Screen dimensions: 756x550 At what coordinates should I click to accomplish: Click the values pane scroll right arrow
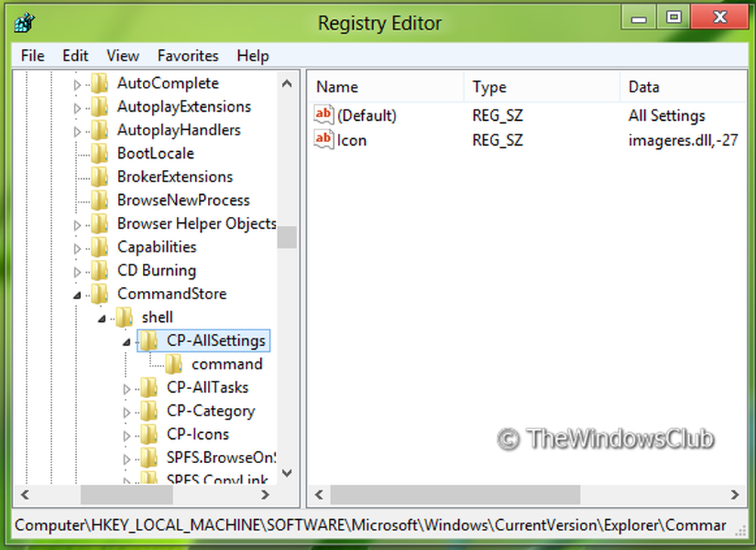(735, 495)
